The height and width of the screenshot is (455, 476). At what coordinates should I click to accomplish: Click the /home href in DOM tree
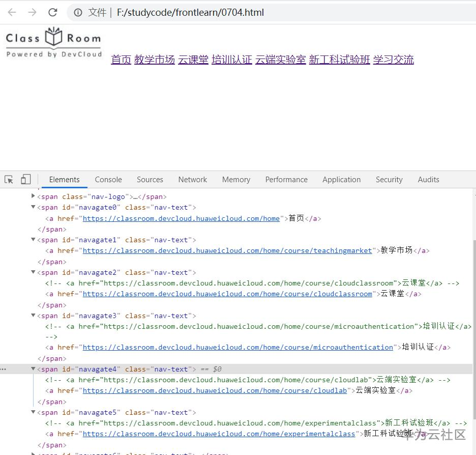pos(181,219)
